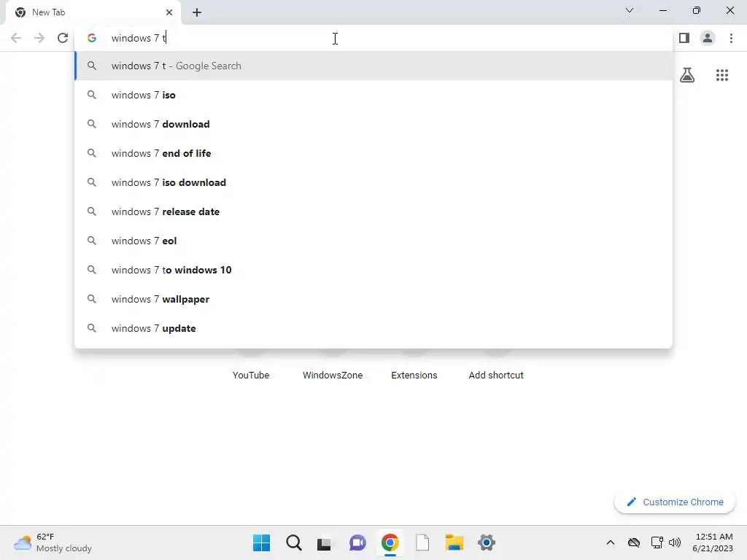Open the weather widget Mostly cloudy
This screenshot has height=560, width=747.
[53, 542]
